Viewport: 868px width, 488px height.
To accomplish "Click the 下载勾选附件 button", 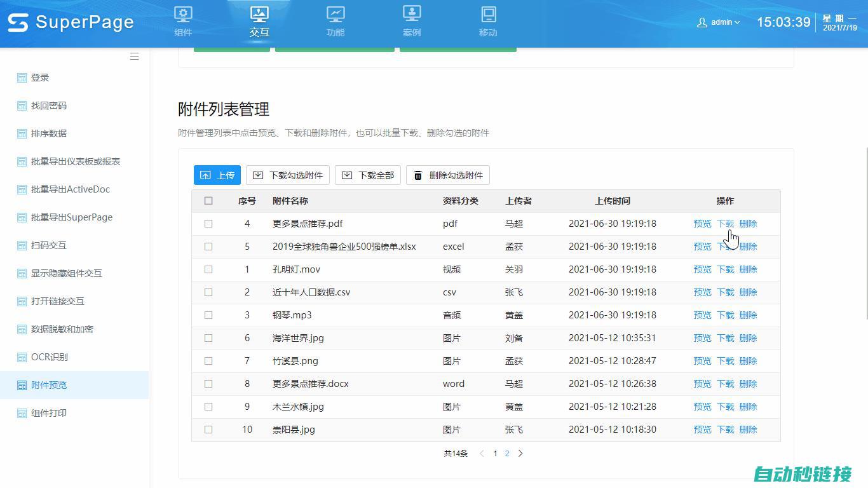I will (288, 175).
